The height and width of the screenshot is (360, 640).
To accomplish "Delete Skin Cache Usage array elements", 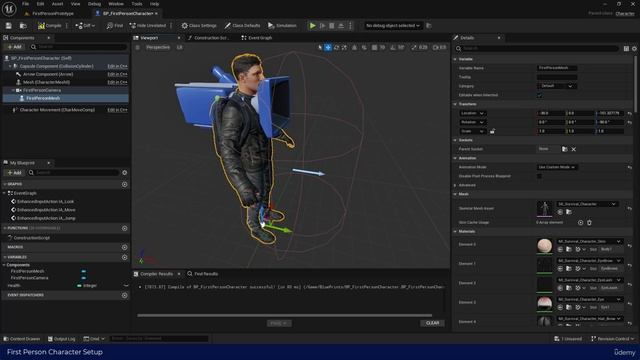I will coord(589,222).
